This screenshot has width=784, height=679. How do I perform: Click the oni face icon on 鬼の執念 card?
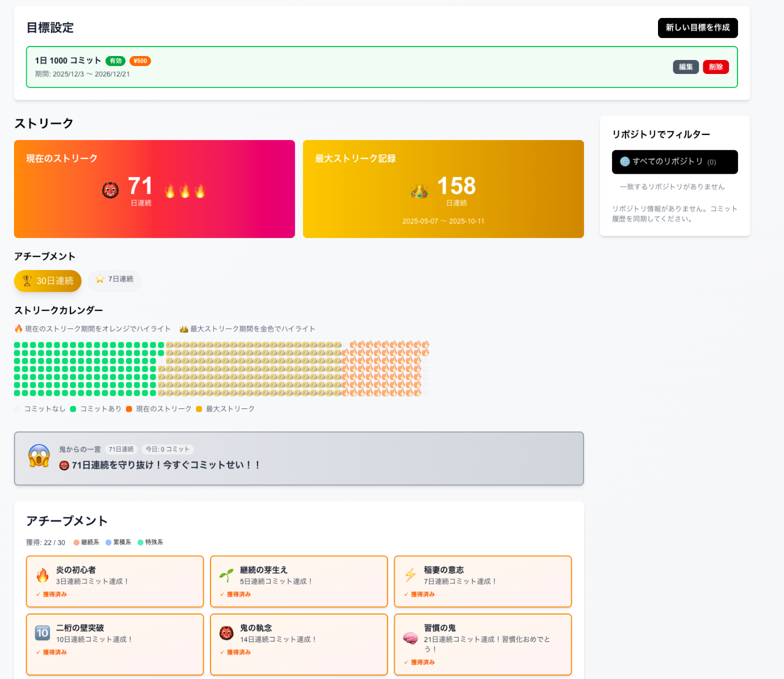tap(226, 633)
